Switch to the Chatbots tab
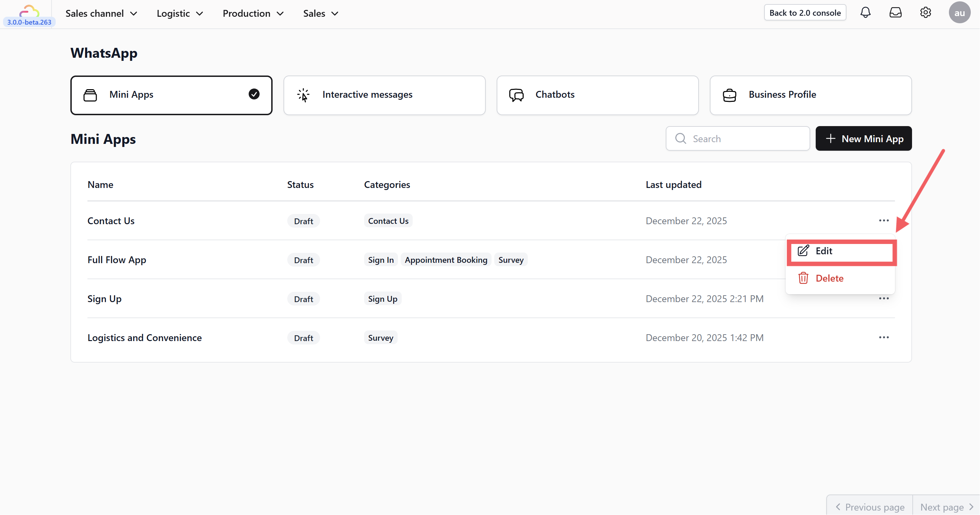This screenshot has height=515, width=980. 597,95
